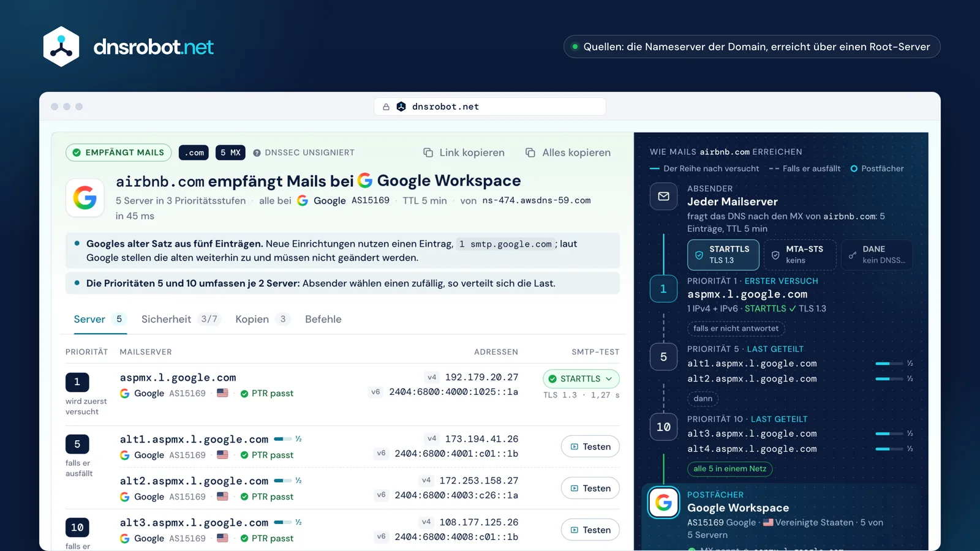Click the Empfängt Mails status badge
Image resolution: width=980 pixels, height=551 pixels.
[118, 152]
